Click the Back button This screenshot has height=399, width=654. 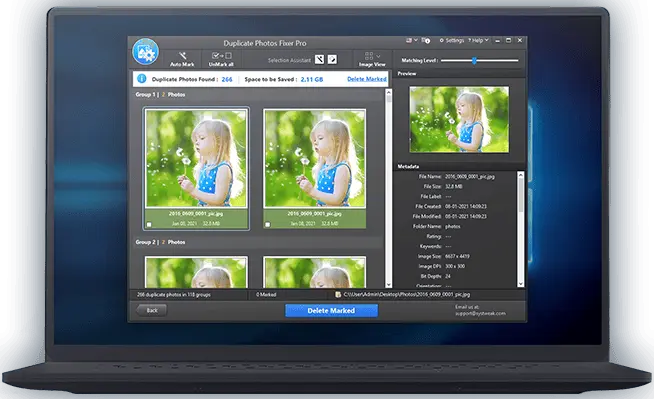pos(151,310)
